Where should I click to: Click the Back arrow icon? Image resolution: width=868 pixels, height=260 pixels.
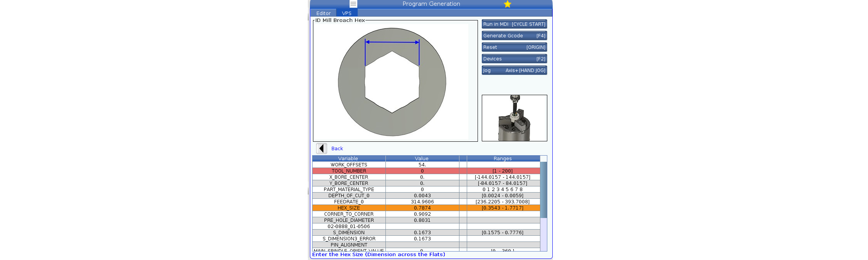(321, 148)
